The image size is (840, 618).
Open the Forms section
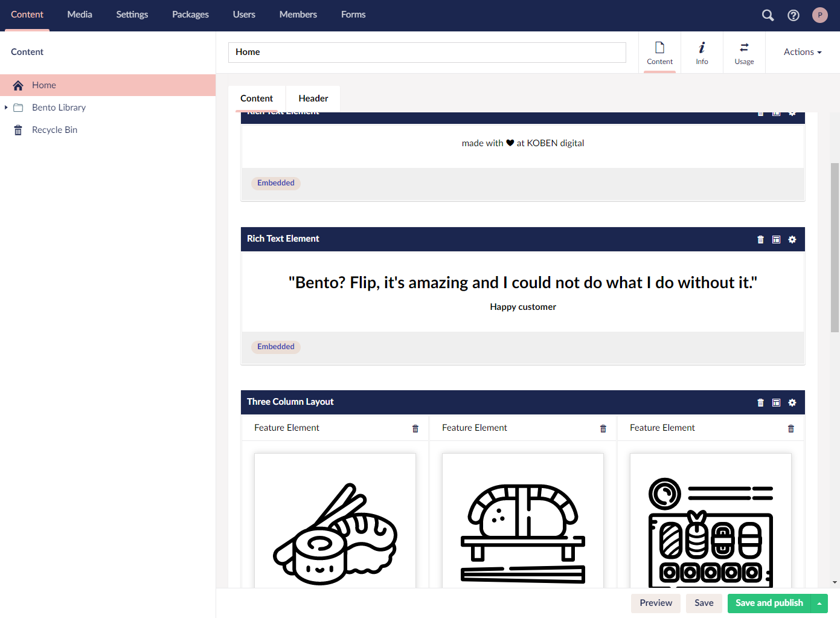click(x=353, y=14)
